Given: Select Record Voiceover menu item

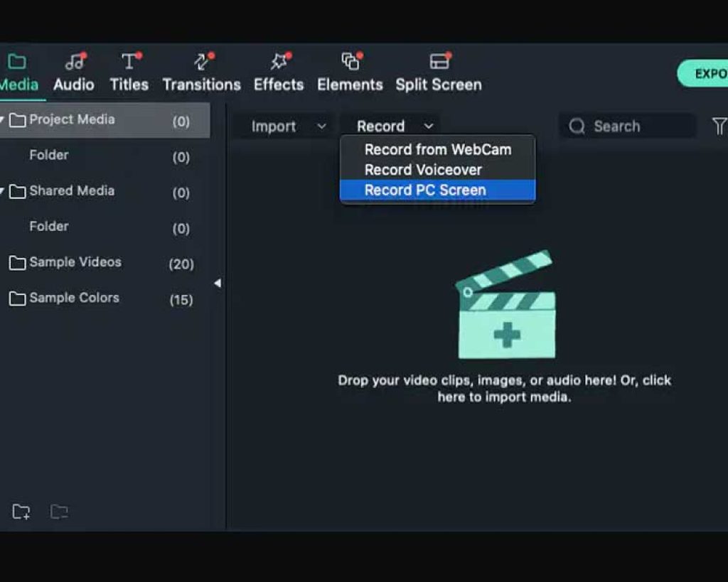Looking at the screenshot, I should 423,170.
